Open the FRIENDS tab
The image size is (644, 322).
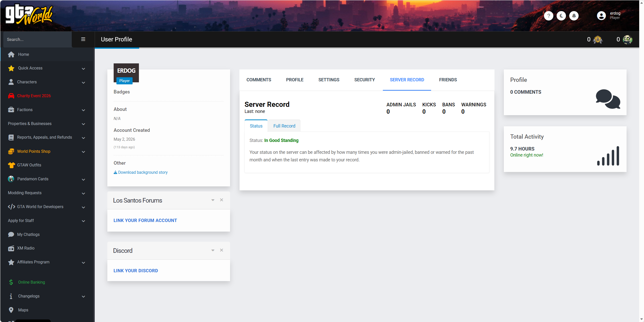tap(448, 80)
